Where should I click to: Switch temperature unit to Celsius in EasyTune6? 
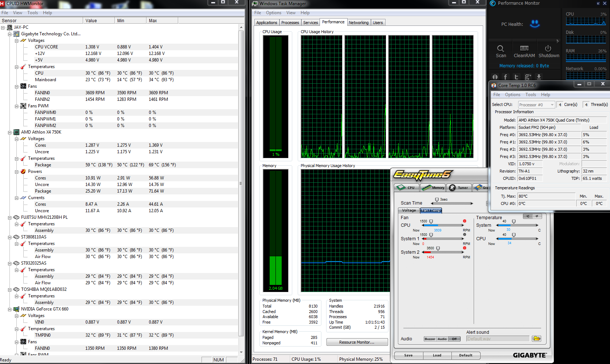(528, 216)
